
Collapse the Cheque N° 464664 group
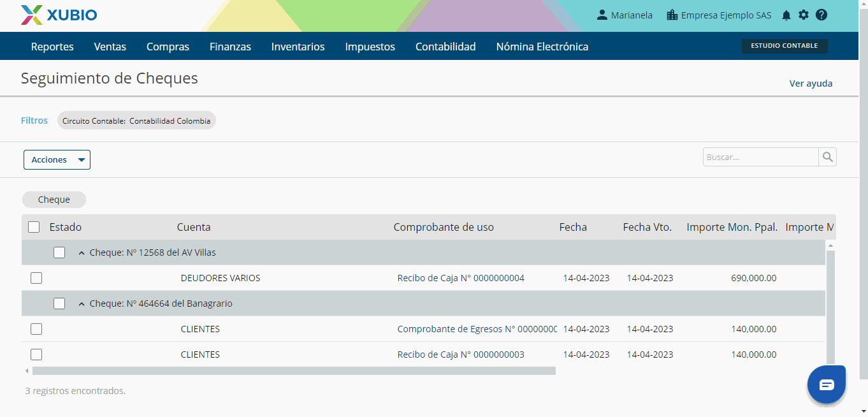(x=82, y=304)
